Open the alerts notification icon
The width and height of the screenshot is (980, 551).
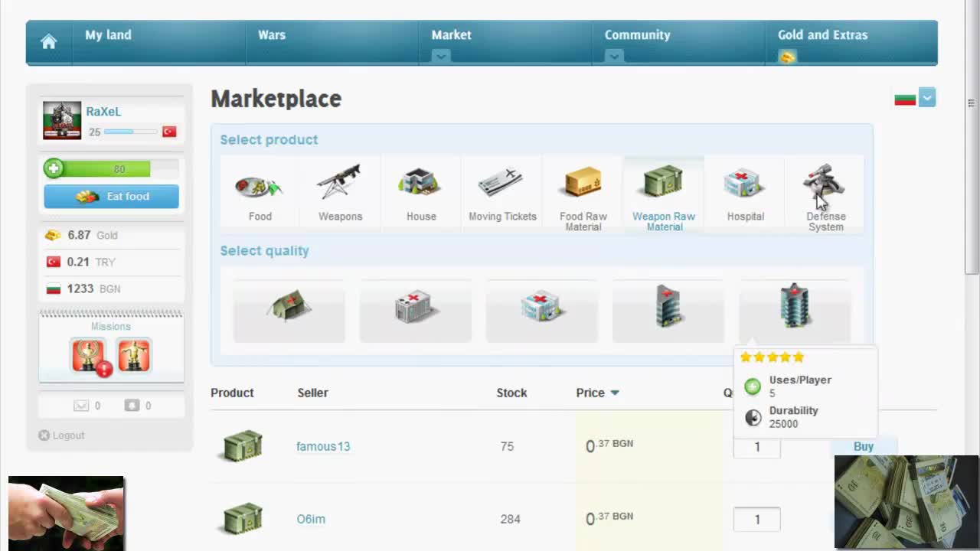pyautogui.click(x=132, y=406)
